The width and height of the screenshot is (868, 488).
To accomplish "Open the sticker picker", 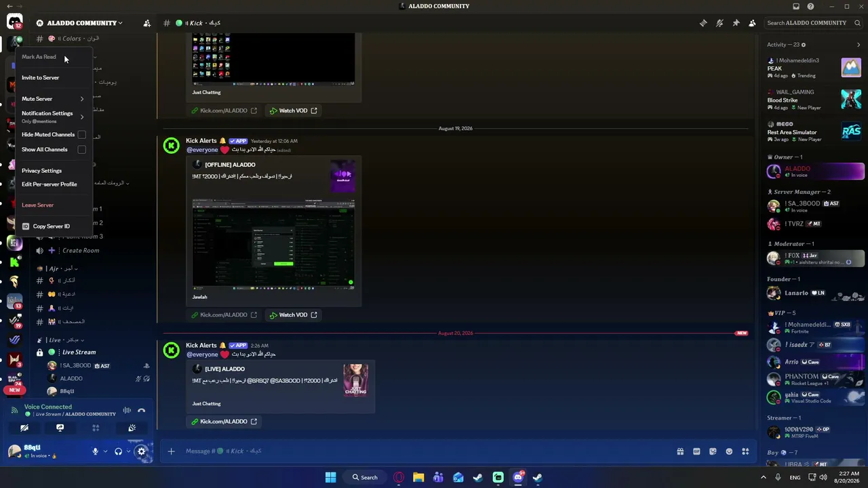I will (x=713, y=451).
